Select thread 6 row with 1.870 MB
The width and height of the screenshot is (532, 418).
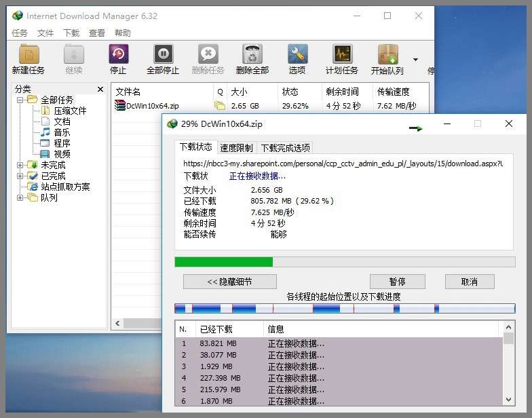click(x=339, y=401)
